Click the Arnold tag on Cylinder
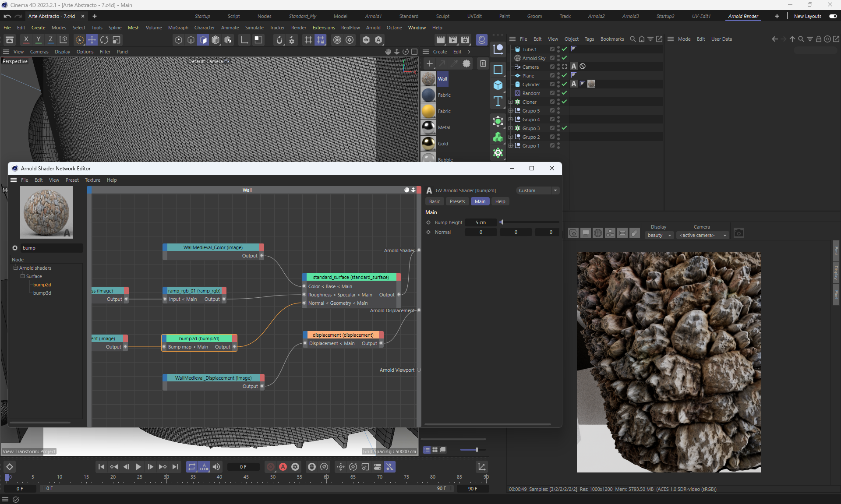841x504 pixels. pyautogui.click(x=574, y=84)
